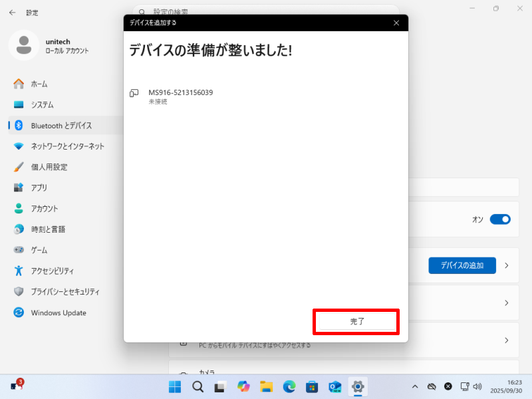The width and height of the screenshot is (532, 399).
Task: Open Windows Update in the sidebar
Action: 58,313
